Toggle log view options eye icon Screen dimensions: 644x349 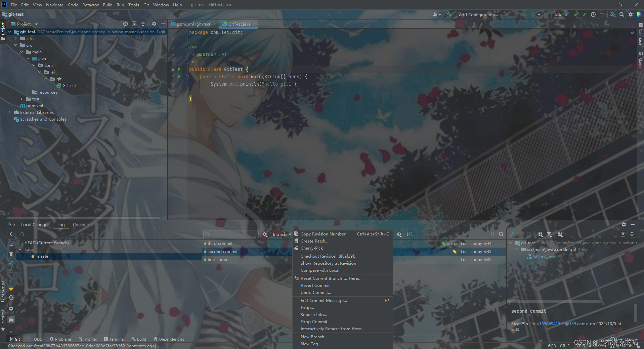point(399,234)
